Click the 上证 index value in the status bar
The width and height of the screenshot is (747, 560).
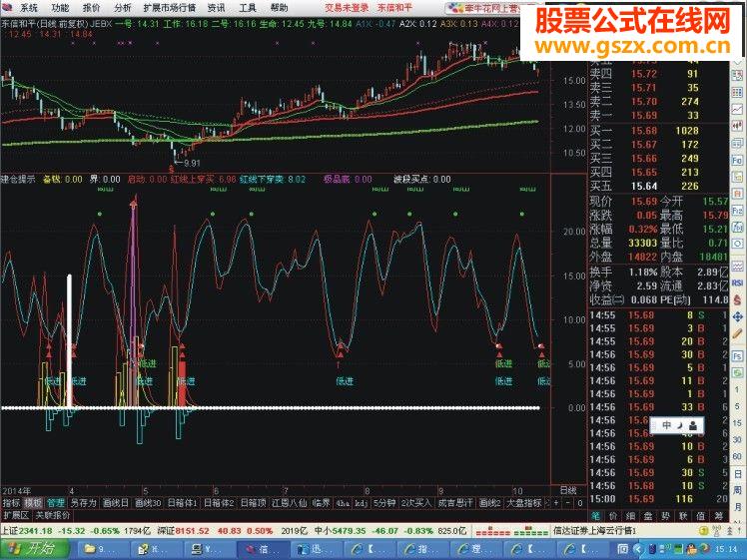(x=36, y=530)
